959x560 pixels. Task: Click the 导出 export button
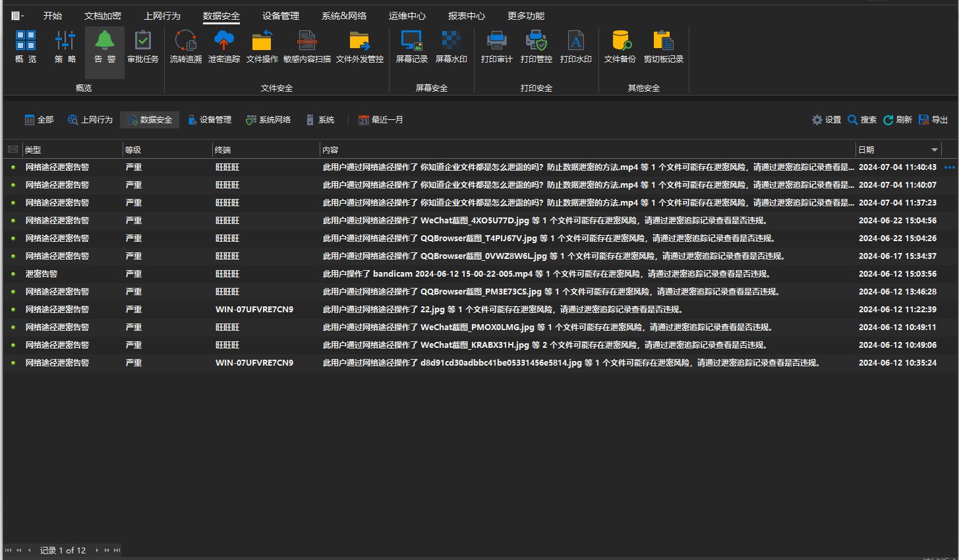(x=933, y=120)
